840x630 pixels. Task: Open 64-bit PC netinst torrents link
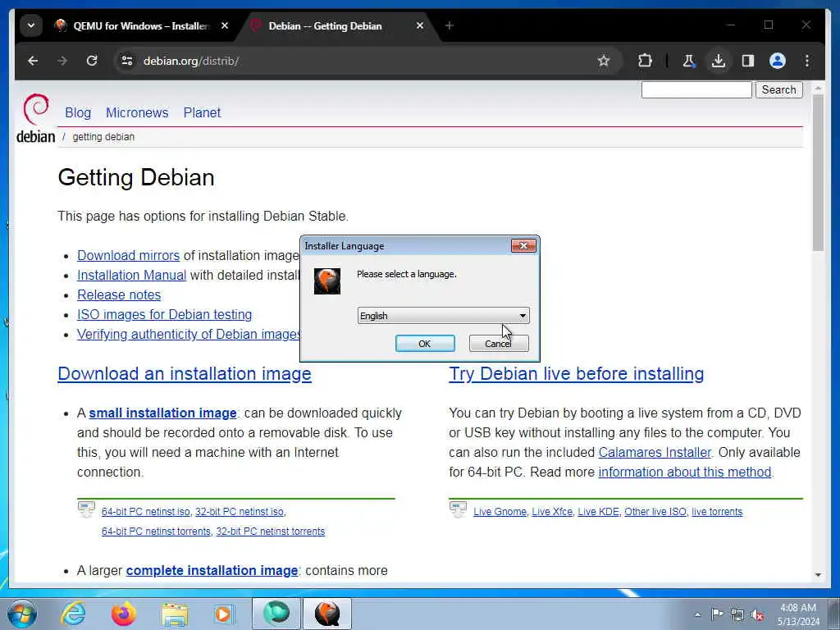(156, 532)
